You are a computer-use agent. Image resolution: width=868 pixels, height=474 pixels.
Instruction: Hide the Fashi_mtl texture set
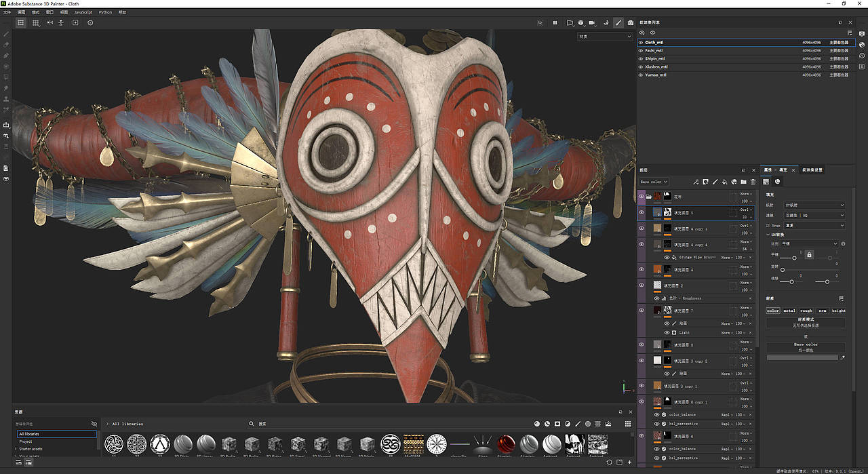[x=641, y=50]
